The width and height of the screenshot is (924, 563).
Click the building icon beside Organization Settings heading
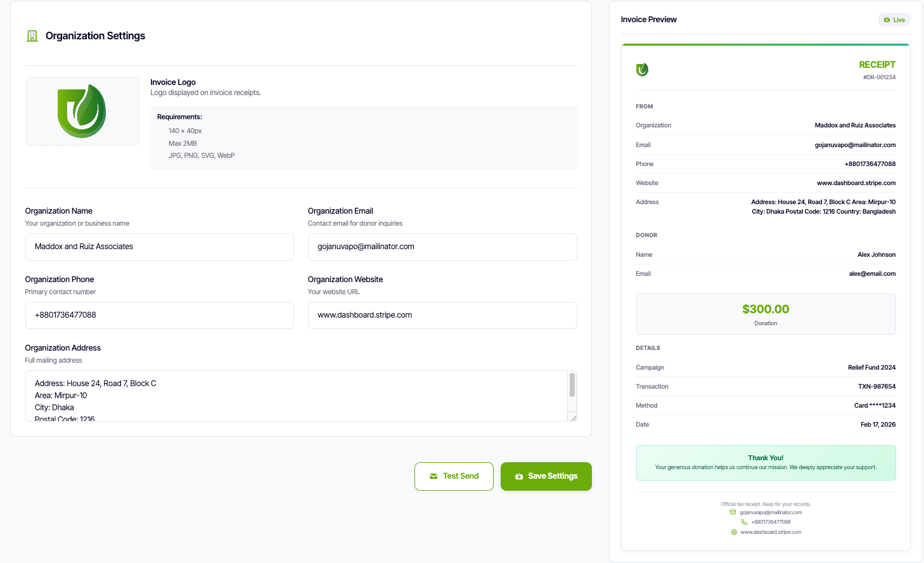32,36
